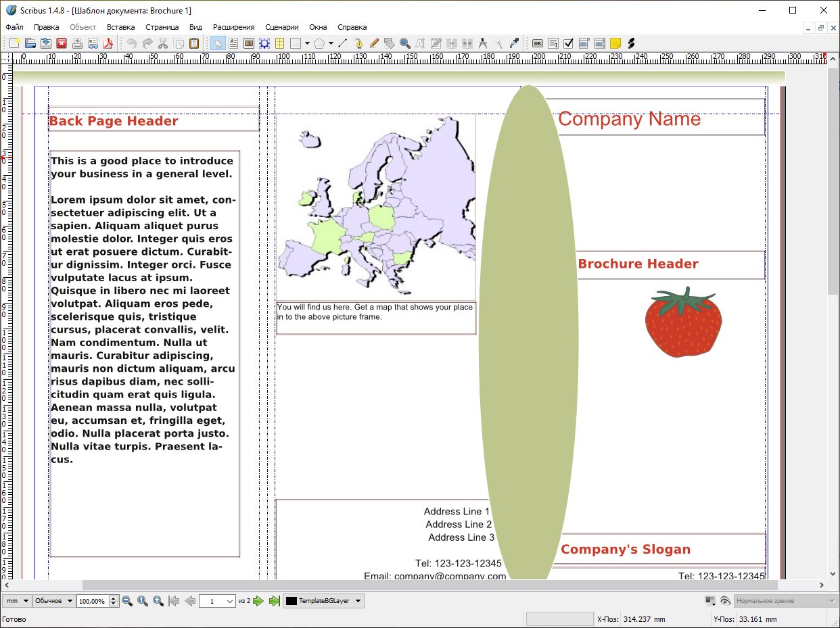Viewport: 840px width, 628px height.
Task: Pick the Eye Dropper tool
Action: [514, 43]
